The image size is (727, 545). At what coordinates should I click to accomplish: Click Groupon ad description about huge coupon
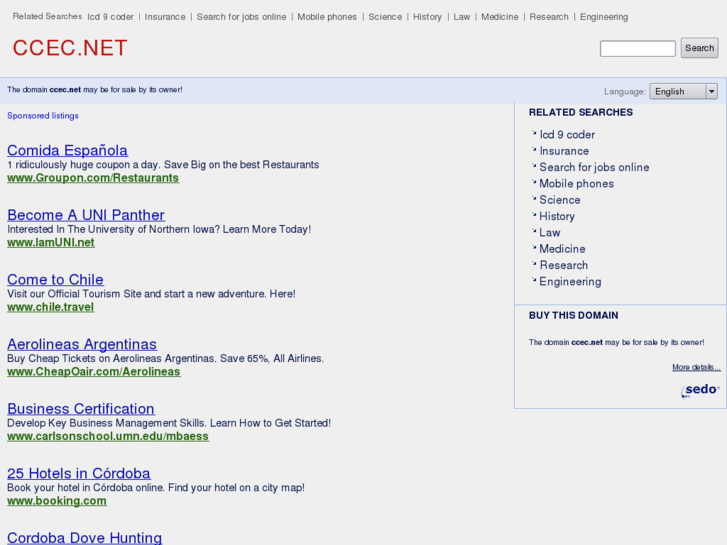[x=163, y=165]
